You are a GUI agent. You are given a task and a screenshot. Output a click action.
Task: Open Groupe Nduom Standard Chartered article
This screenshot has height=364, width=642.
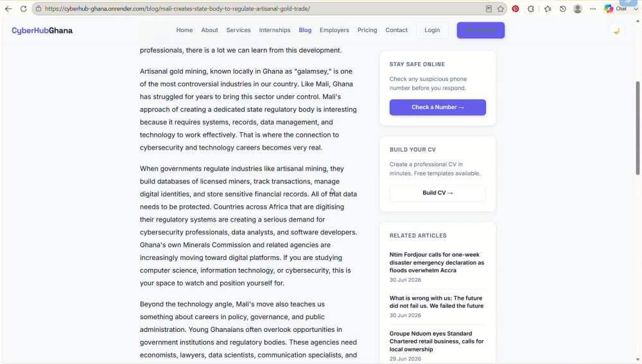[x=437, y=342]
